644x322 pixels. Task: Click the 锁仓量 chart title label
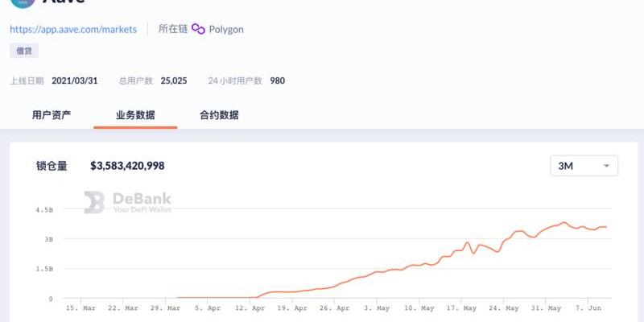tap(52, 166)
